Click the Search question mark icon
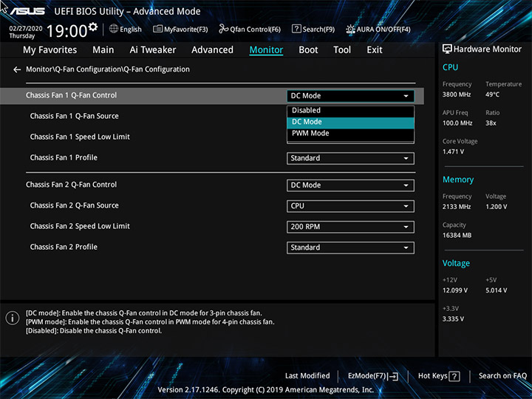This screenshot has width=532, height=399. coord(296,29)
